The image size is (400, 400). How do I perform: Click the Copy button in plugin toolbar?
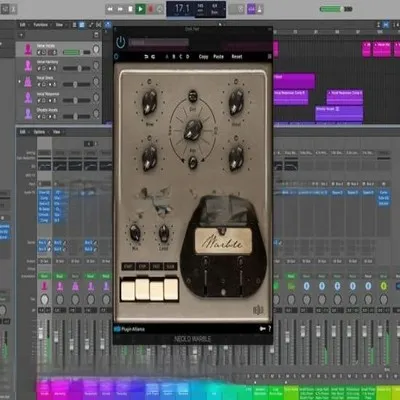[203, 57]
